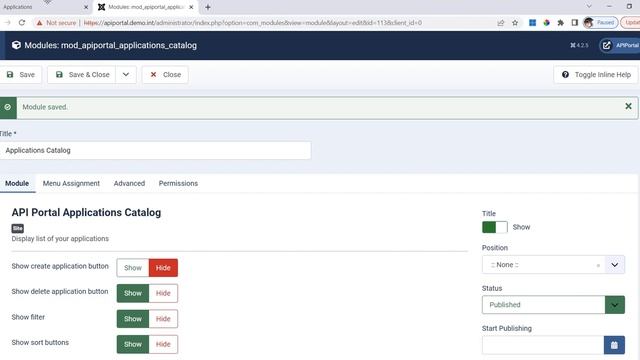
Task: Click the browser Update button
Action: click(631, 23)
